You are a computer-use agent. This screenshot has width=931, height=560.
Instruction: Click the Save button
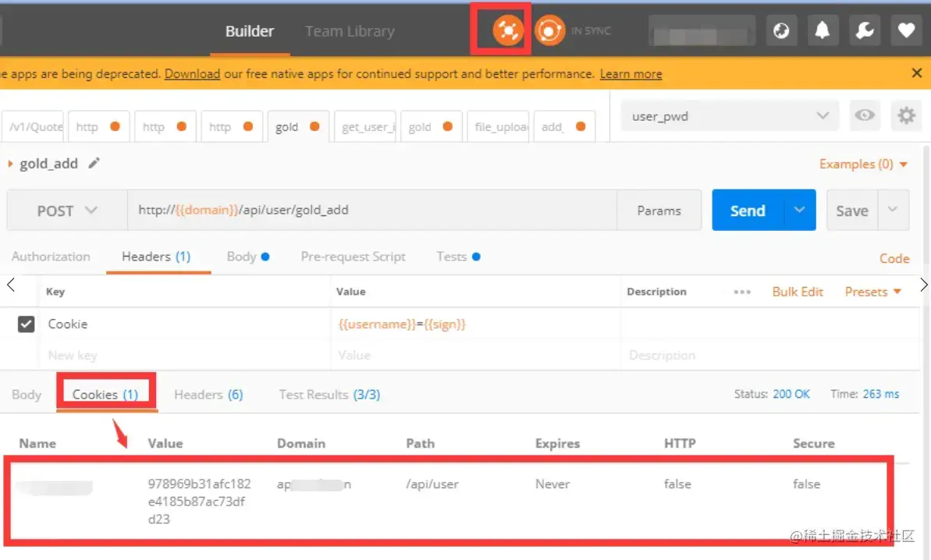(852, 210)
